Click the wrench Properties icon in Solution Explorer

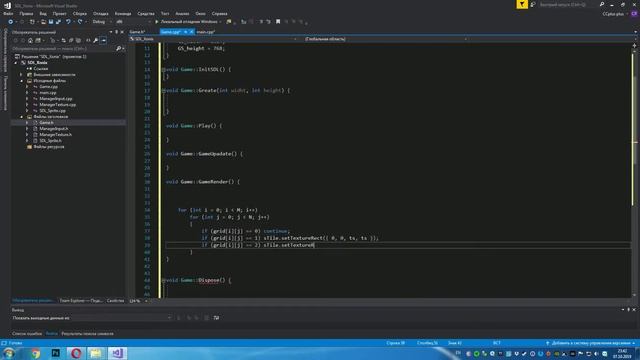click(96, 40)
